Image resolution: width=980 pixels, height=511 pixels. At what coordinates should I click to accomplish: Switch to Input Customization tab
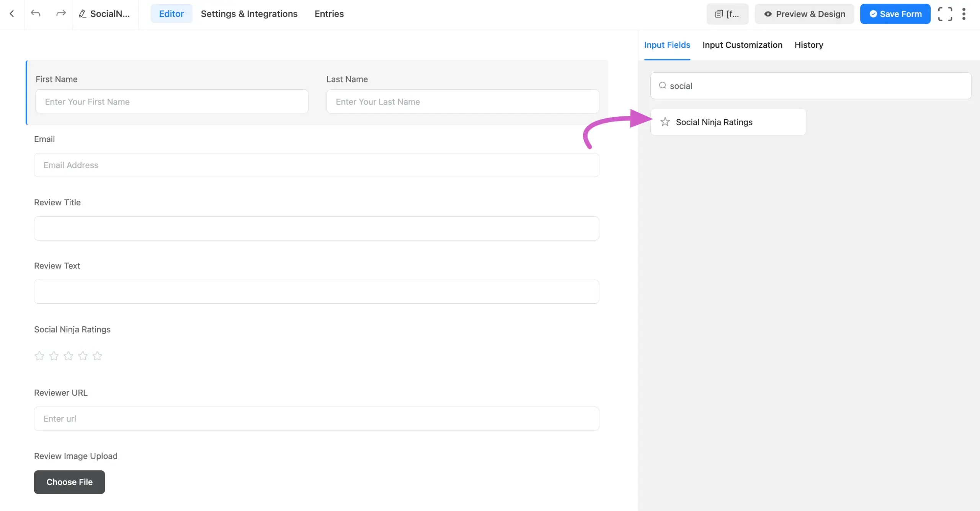click(742, 45)
